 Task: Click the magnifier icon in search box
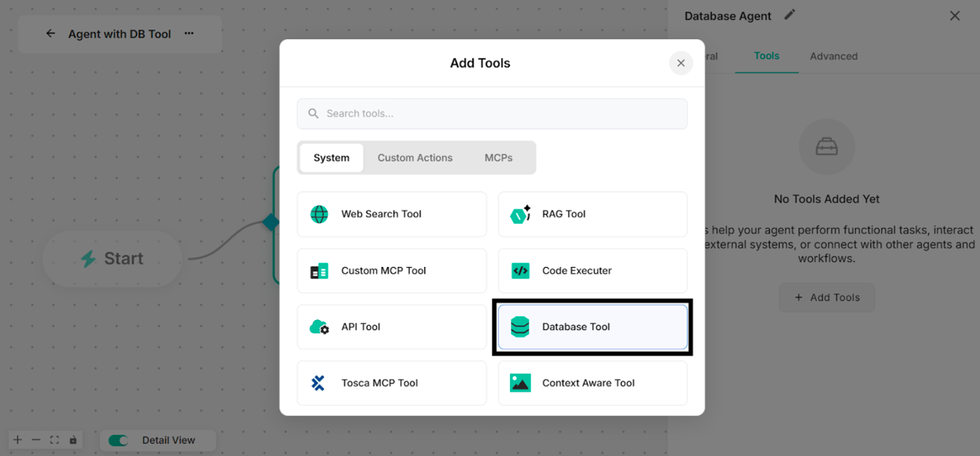313,113
